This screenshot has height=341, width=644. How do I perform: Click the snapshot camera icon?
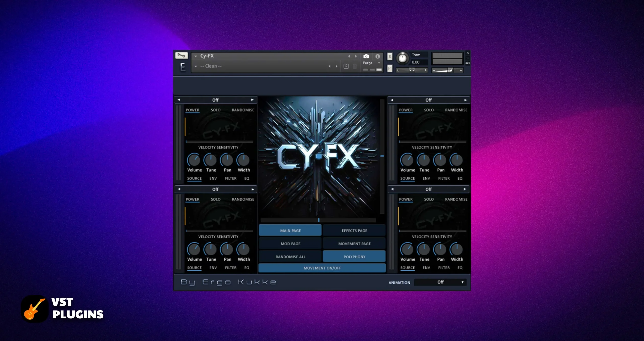pos(366,56)
